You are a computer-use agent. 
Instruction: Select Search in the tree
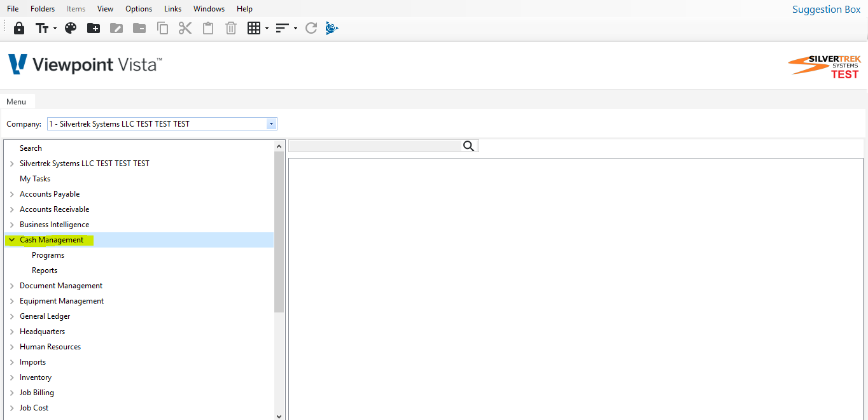(x=31, y=148)
